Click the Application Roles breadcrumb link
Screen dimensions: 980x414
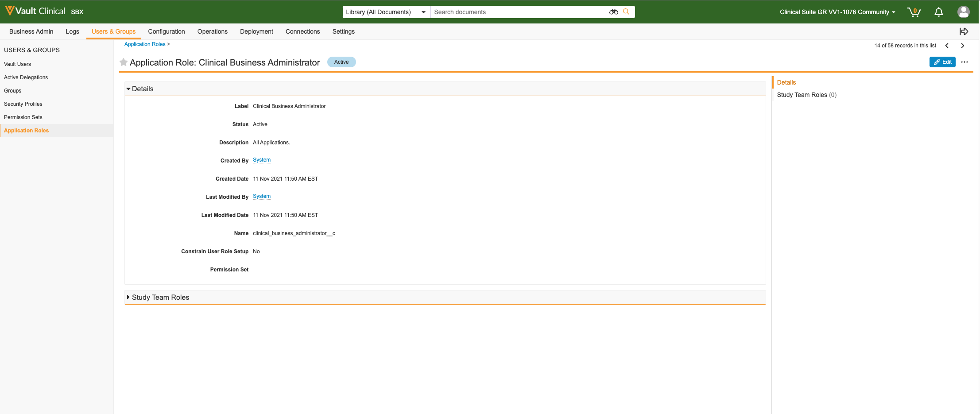pyautogui.click(x=145, y=44)
